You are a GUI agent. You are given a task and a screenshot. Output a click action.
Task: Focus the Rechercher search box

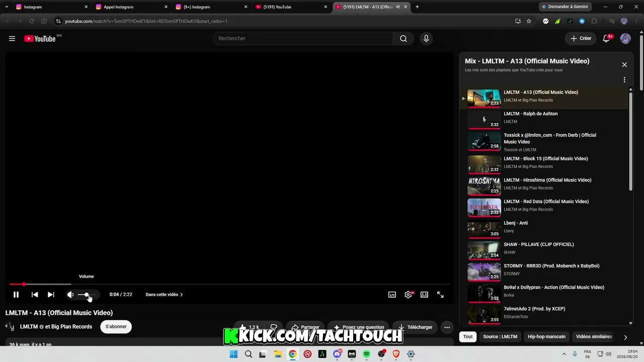303,39
